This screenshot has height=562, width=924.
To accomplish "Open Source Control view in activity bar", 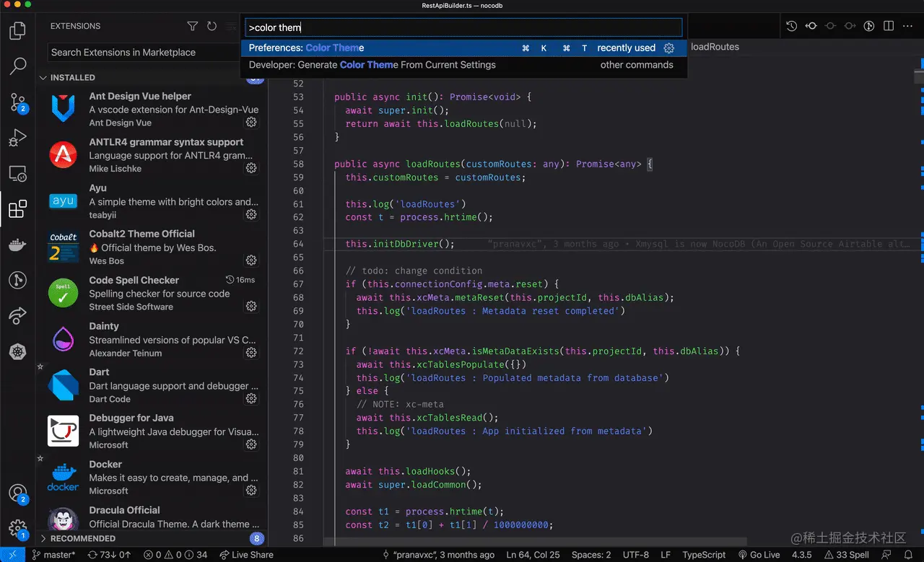I will point(17,102).
